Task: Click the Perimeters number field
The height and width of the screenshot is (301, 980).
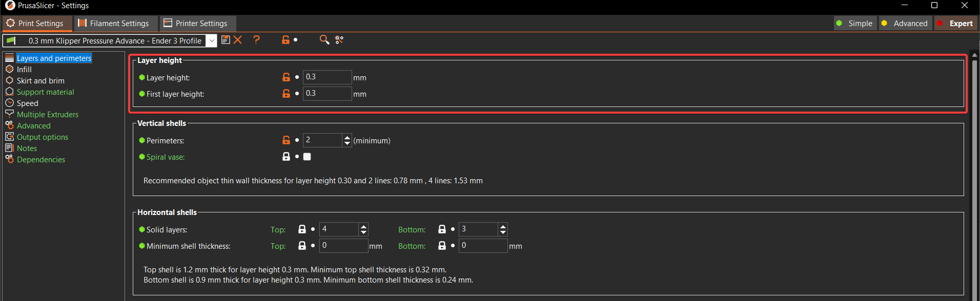Action: pos(322,140)
